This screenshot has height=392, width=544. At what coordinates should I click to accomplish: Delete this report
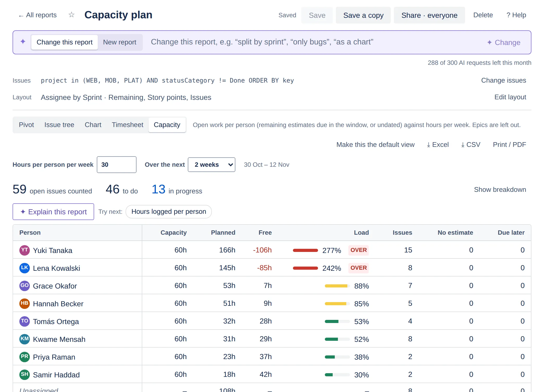click(483, 15)
